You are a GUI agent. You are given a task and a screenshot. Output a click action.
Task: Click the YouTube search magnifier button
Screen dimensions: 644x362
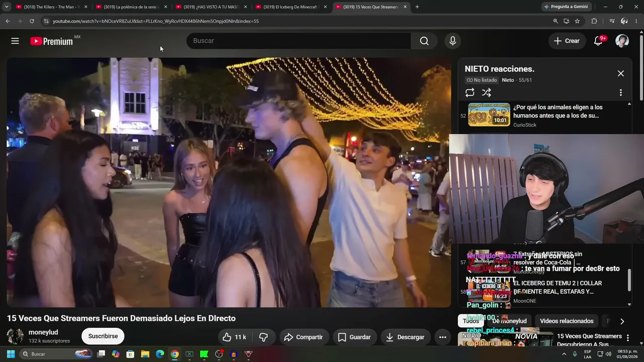tap(424, 41)
